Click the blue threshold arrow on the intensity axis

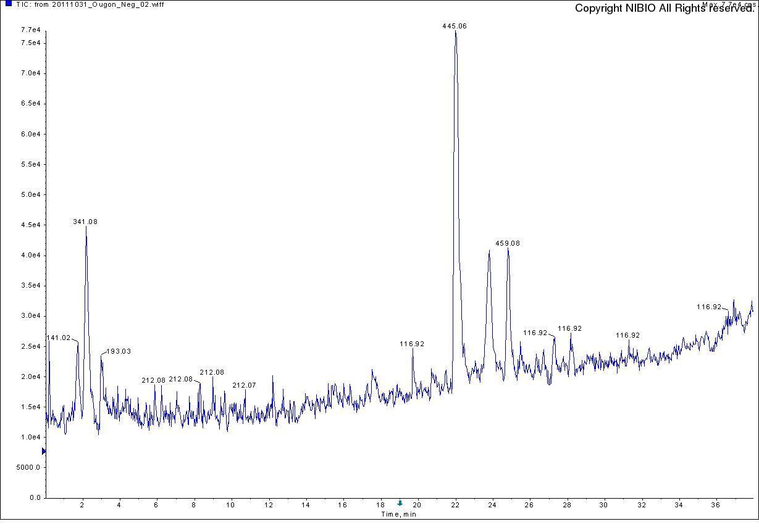pos(43,452)
